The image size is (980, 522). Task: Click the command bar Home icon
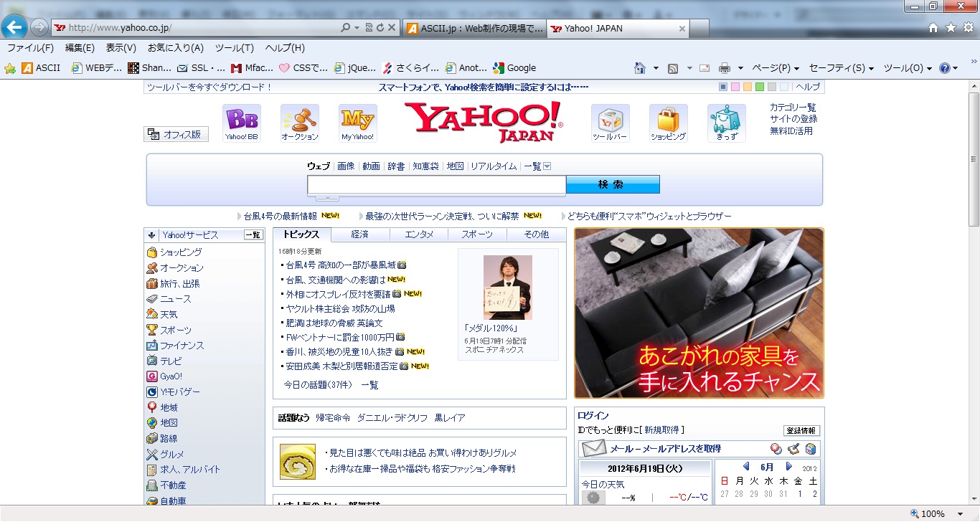click(x=640, y=68)
